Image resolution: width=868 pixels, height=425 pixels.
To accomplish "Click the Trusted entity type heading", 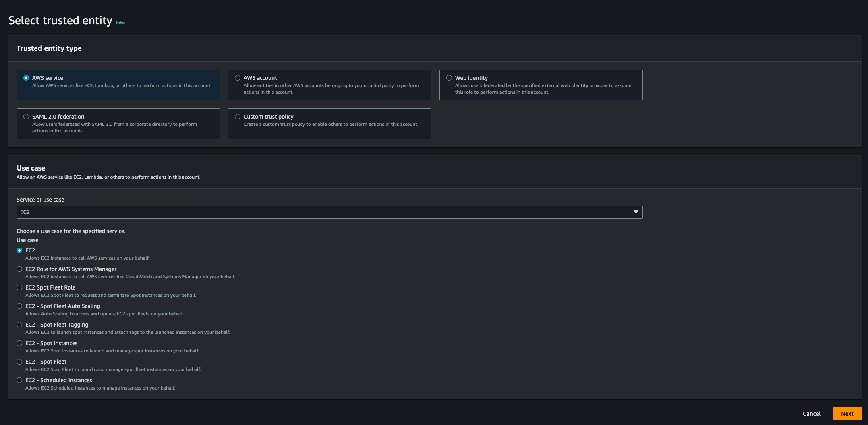I will [x=49, y=48].
